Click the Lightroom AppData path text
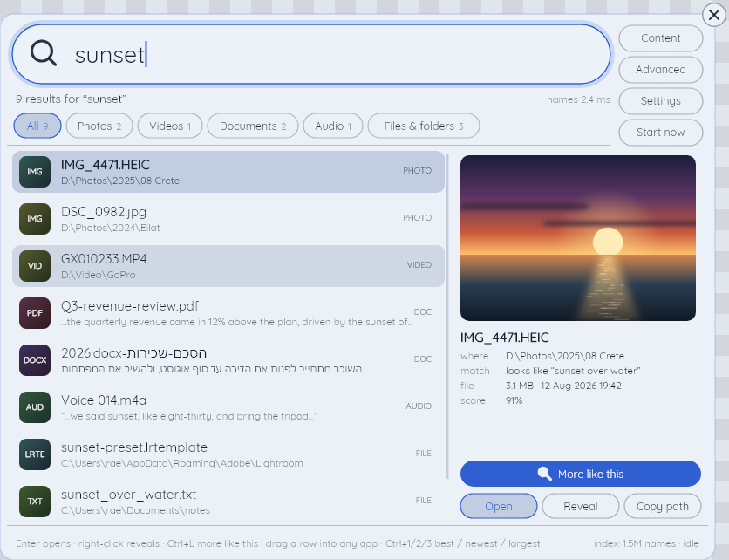The image size is (729, 560). pos(181,463)
